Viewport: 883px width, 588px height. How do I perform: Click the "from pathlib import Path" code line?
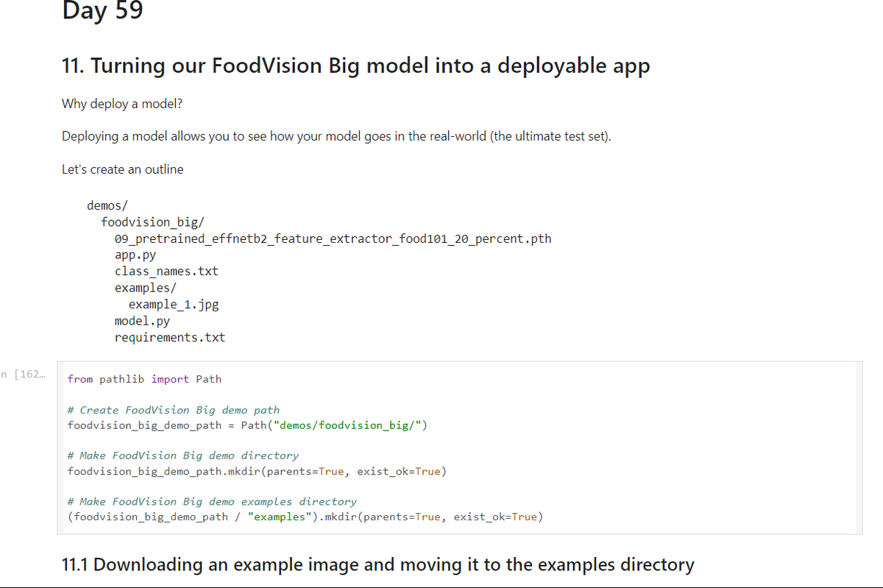coord(144,379)
